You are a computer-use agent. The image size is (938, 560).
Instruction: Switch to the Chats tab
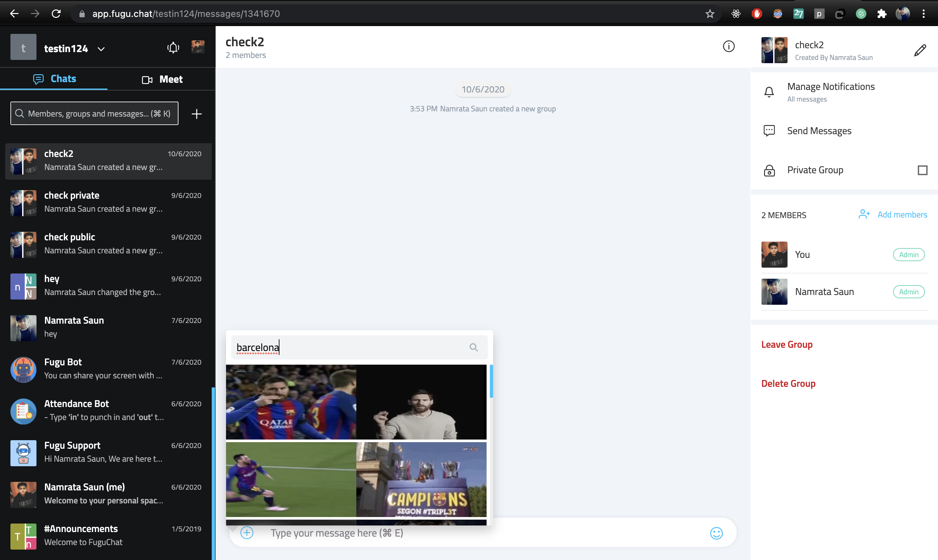(54, 79)
